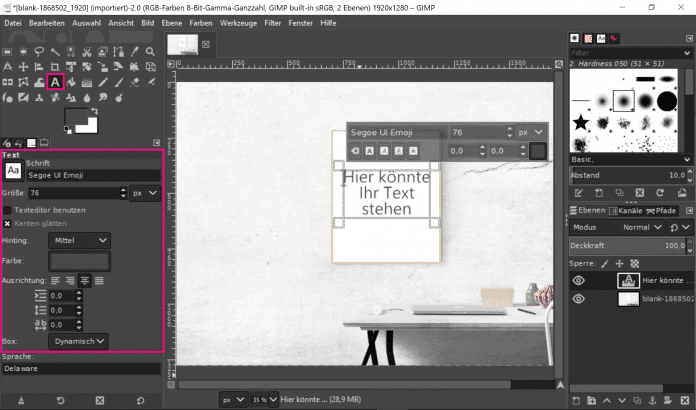The image size is (696, 410).
Task: Open the layer Modus 'Normal' dropdown
Action: [642, 227]
